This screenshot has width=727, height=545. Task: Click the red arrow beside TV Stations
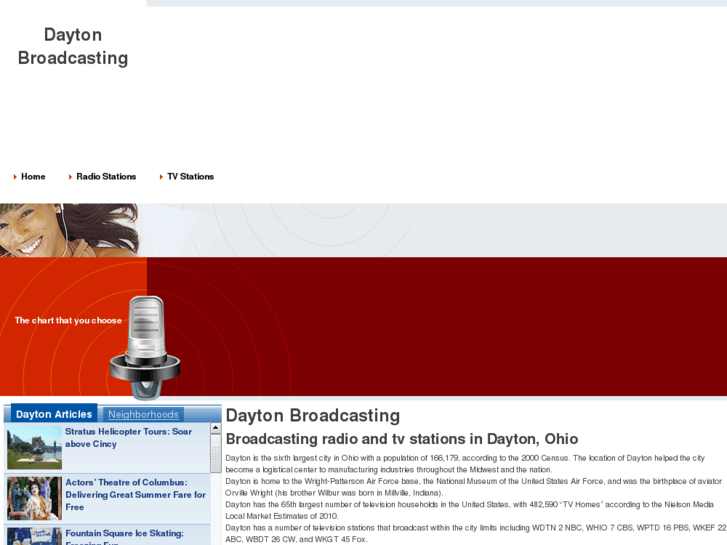click(x=161, y=177)
